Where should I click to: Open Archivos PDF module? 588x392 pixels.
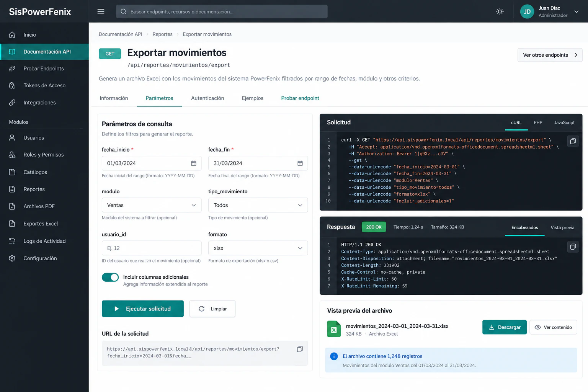44,206
